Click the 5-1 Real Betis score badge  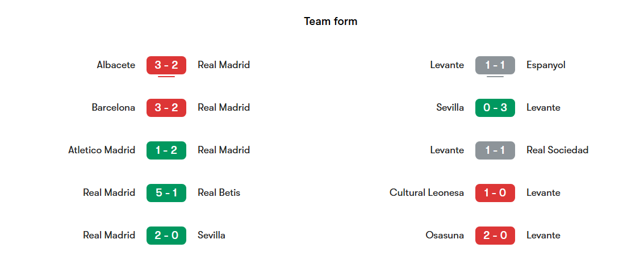tap(166, 192)
